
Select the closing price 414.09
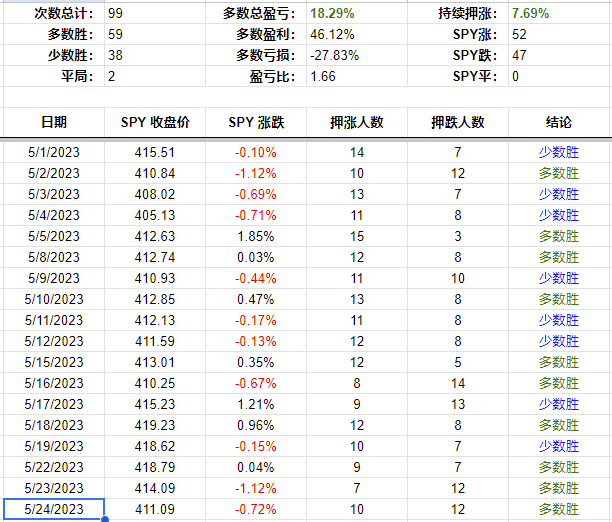coord(155,488)
